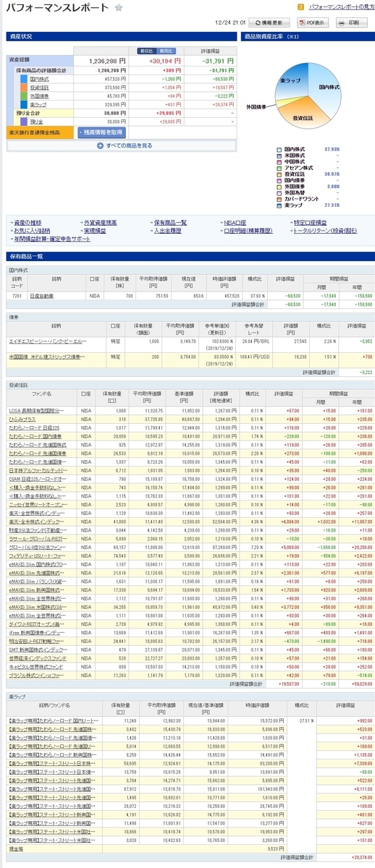Open the 投資信託 link in the asset summary

[40, 87]
